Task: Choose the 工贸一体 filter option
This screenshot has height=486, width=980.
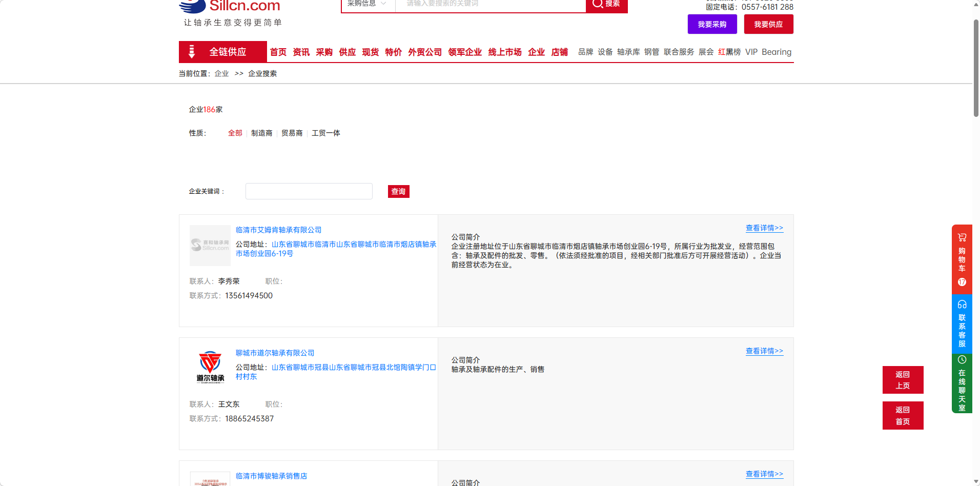Action: 325,133
